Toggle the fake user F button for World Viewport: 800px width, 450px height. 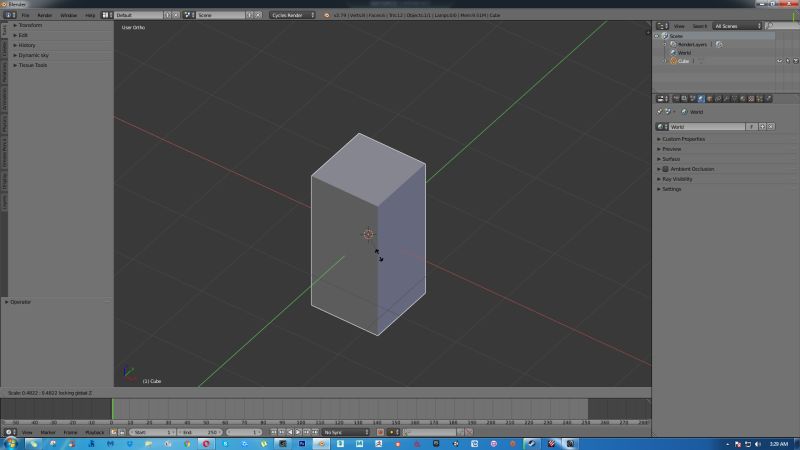click(x=752, y=127)
